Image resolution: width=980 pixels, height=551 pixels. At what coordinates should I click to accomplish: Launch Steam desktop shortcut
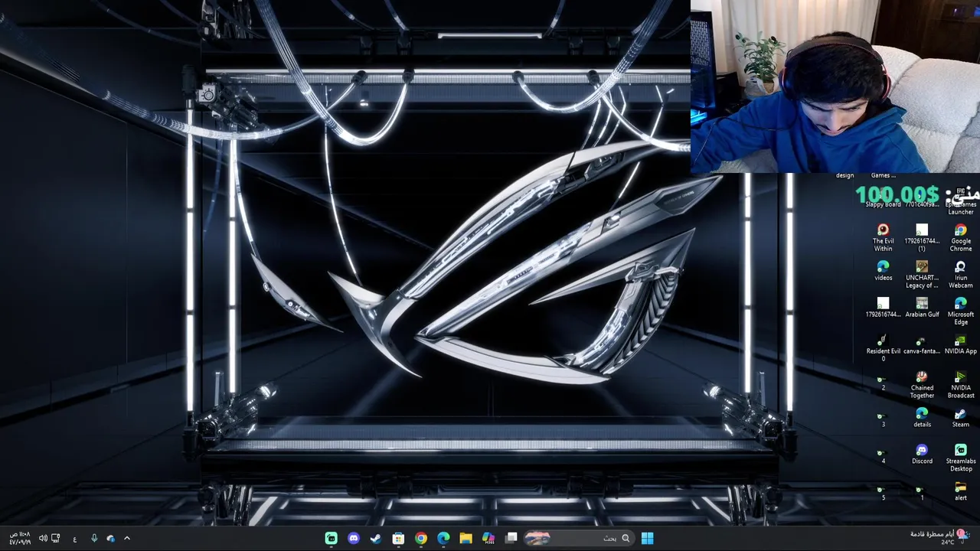[x=961, y=417]
